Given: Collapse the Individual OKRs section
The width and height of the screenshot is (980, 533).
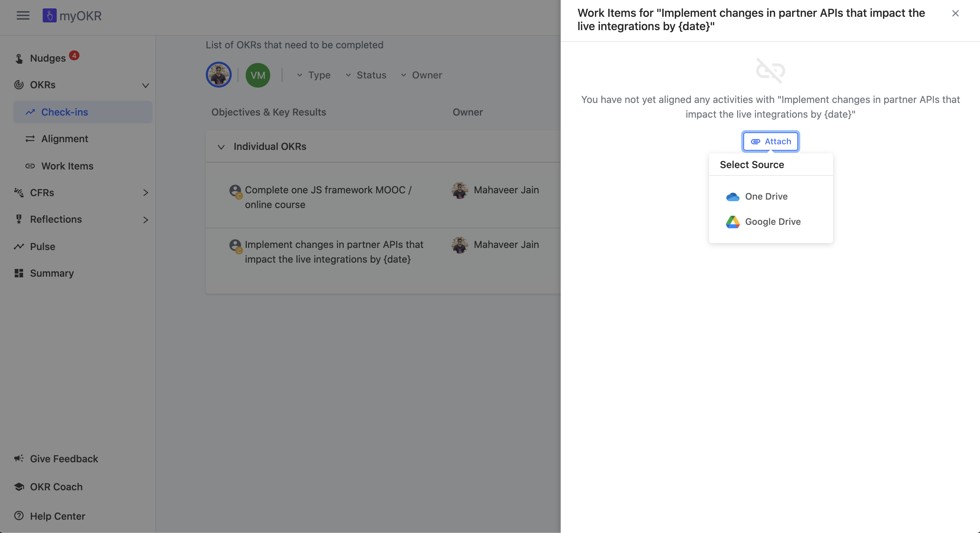Looking at the screenshot, I should pos(221,147).
